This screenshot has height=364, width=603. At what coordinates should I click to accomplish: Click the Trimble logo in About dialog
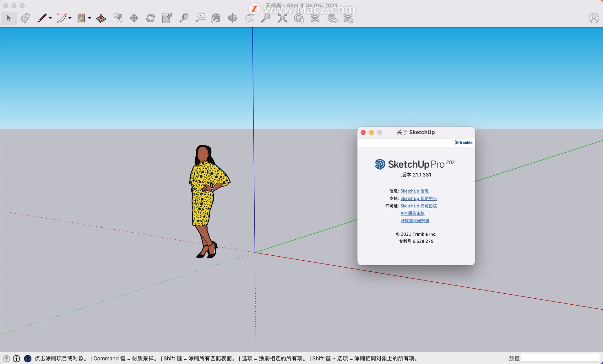click(464, 143)
